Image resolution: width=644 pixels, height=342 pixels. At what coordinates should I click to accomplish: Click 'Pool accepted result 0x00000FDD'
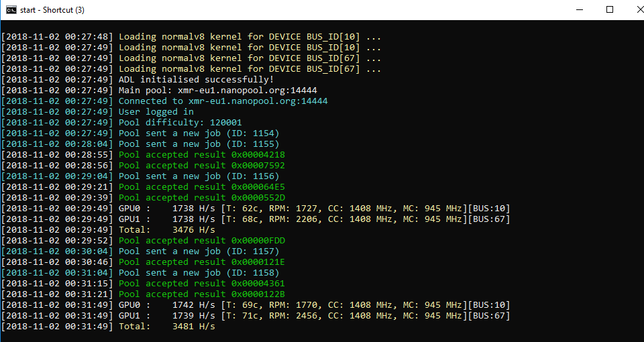[202, 240]
